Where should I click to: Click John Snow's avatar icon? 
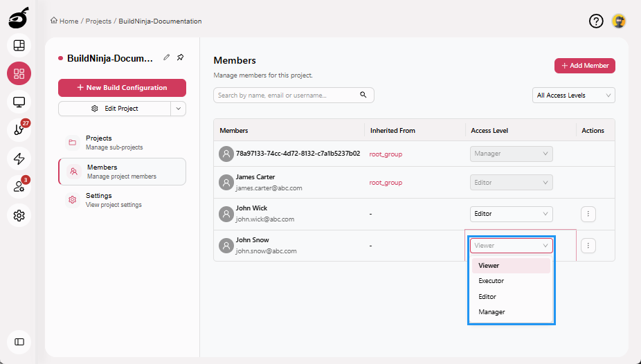pyautogui.click(x=226, y=246)
